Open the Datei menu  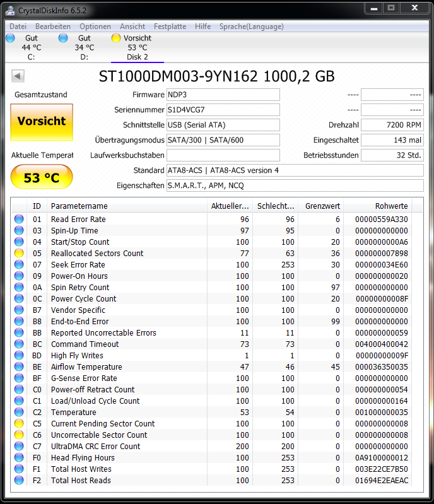[18, 26]
